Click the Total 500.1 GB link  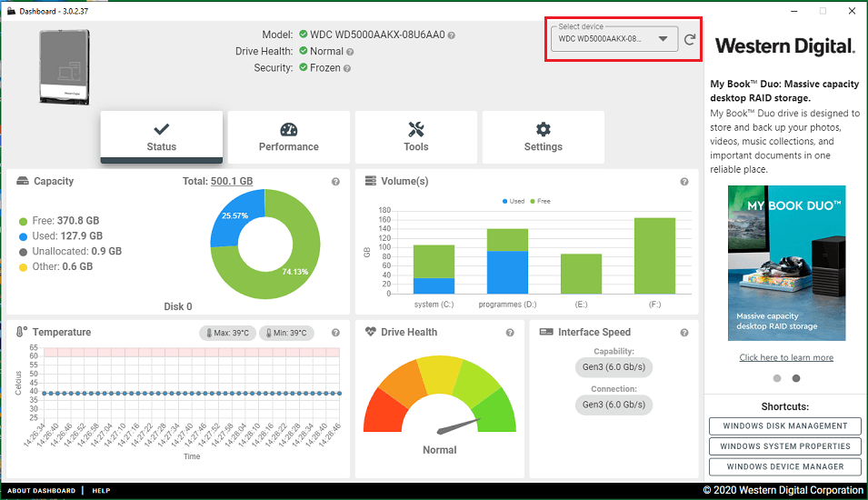tap(232, 181)
